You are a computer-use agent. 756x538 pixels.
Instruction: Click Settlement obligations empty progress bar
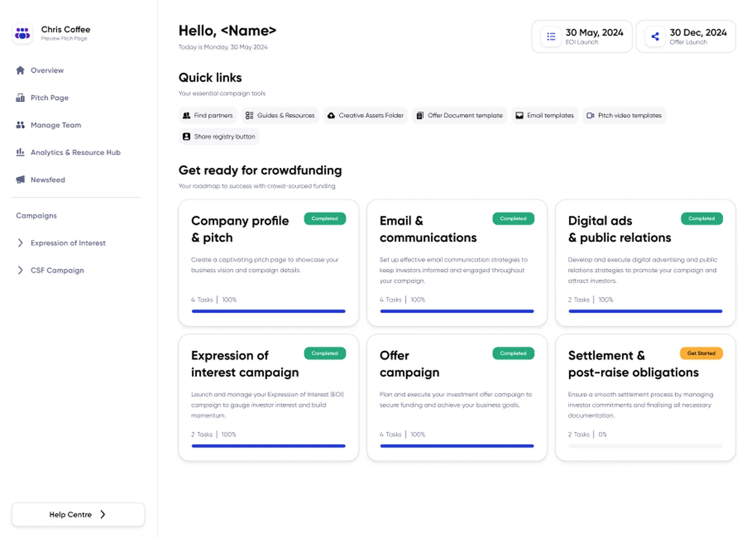pyautogui.click(x=645, y=446)
